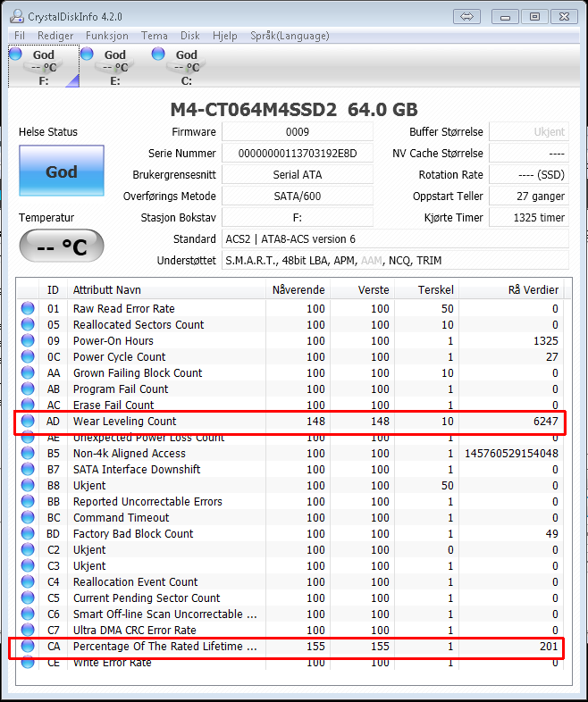Select the Wear Leveling Count row text

(x=124, y=421)
